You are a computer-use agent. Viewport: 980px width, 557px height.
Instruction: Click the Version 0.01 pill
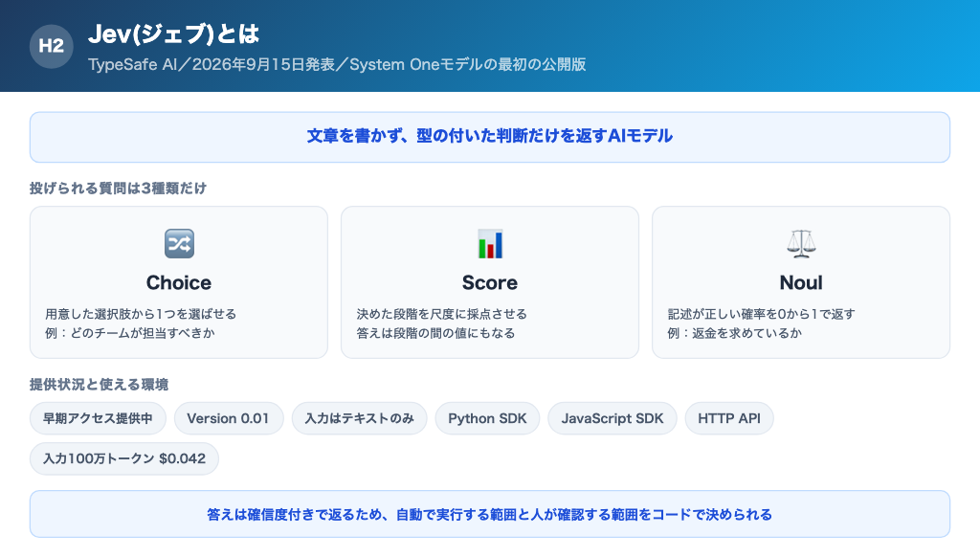(228, 418)
